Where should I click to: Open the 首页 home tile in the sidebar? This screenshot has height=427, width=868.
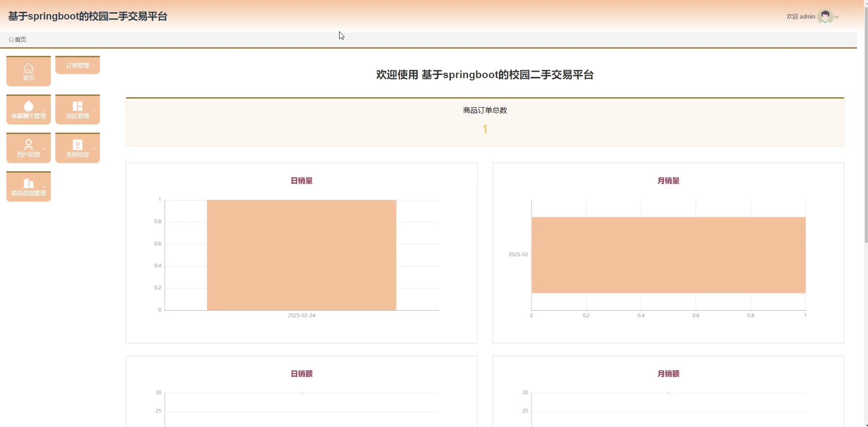(x=29, y=71)
